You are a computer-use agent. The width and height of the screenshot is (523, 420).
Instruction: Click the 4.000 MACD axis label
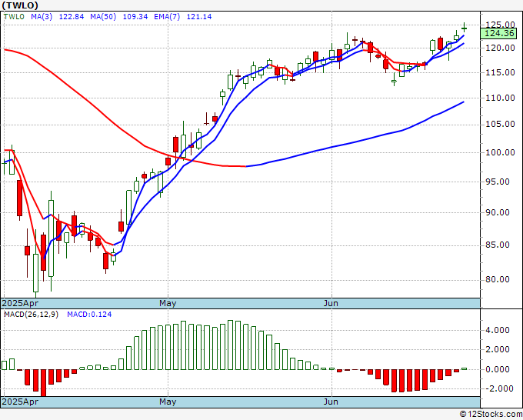click(x=498, y=330)
